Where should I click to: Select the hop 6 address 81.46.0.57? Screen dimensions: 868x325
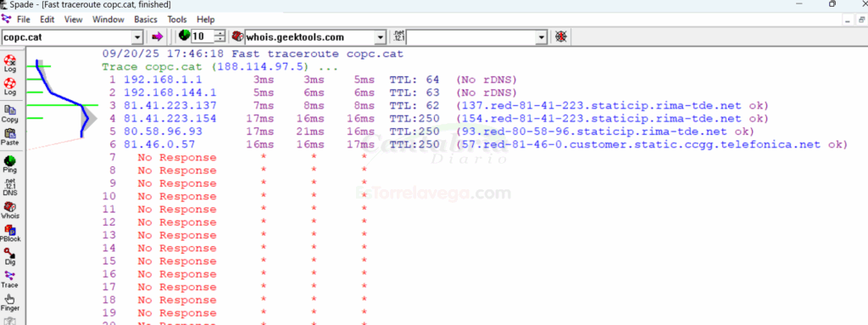tap(159, 144)
